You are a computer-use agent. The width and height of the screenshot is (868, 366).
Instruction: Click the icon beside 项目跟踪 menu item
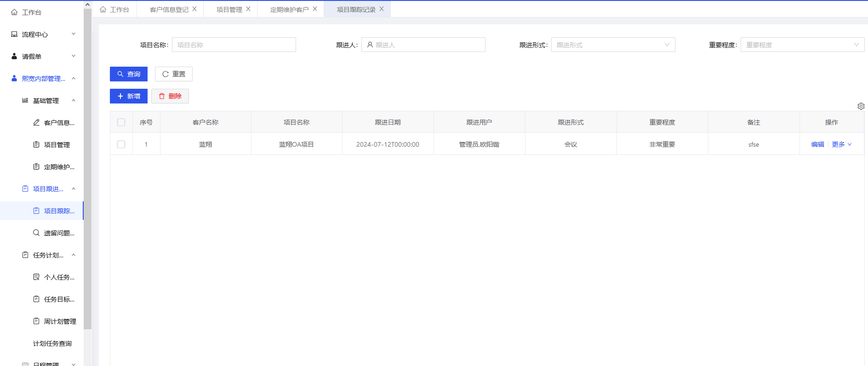click(x=36, y=211)
